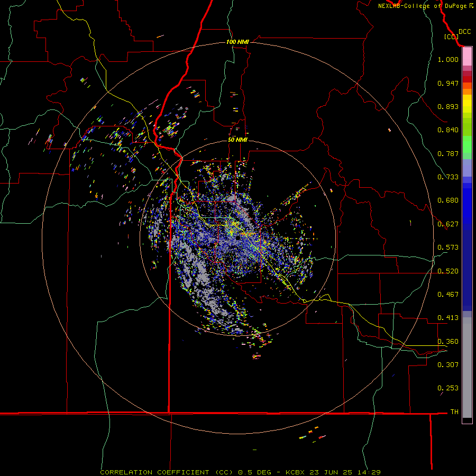The height and width of the screenshot is (476, 476).
Task: Click the 0.733 legend value
Action: (448, 177)
